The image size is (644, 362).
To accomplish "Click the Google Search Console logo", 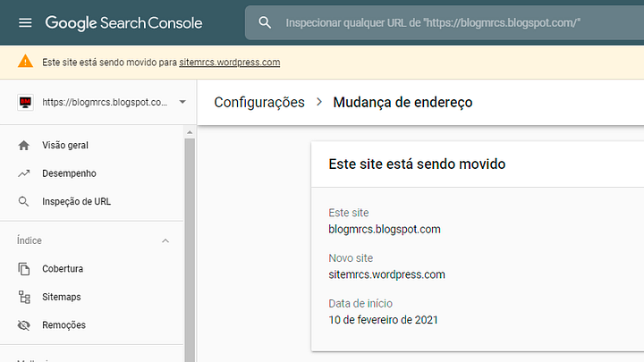I will (123, 23).
